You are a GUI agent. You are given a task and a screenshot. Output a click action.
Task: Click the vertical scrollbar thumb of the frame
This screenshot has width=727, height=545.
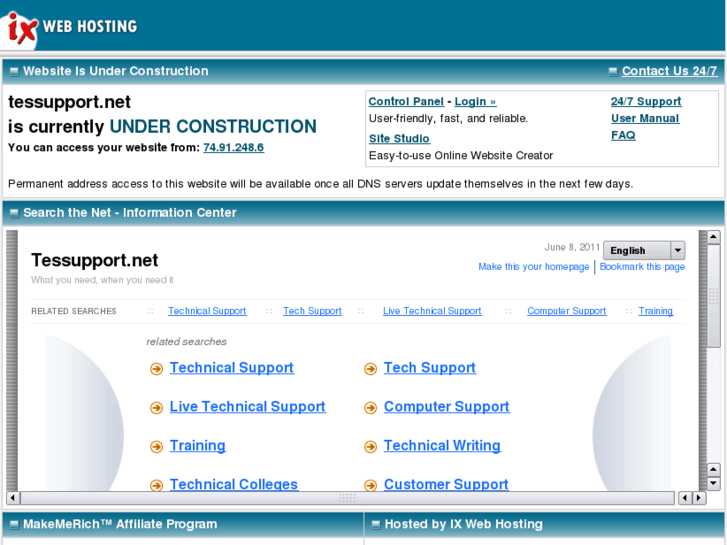pos(714,296)
